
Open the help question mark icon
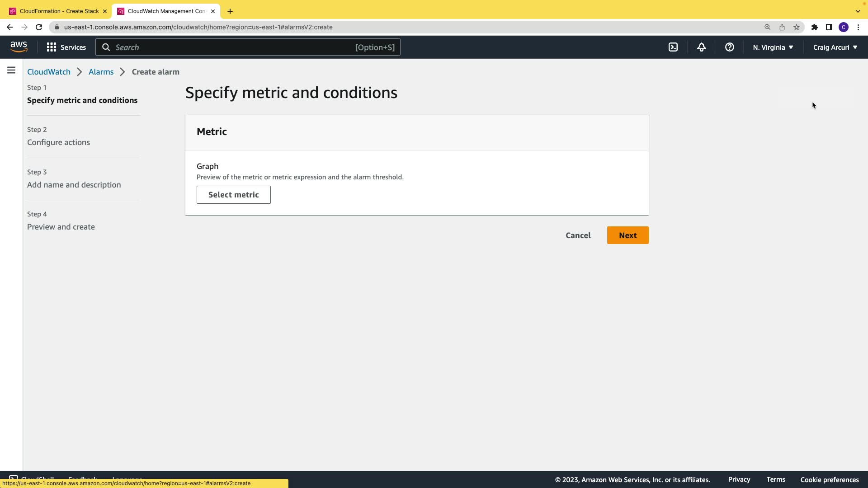pos(729,47)
